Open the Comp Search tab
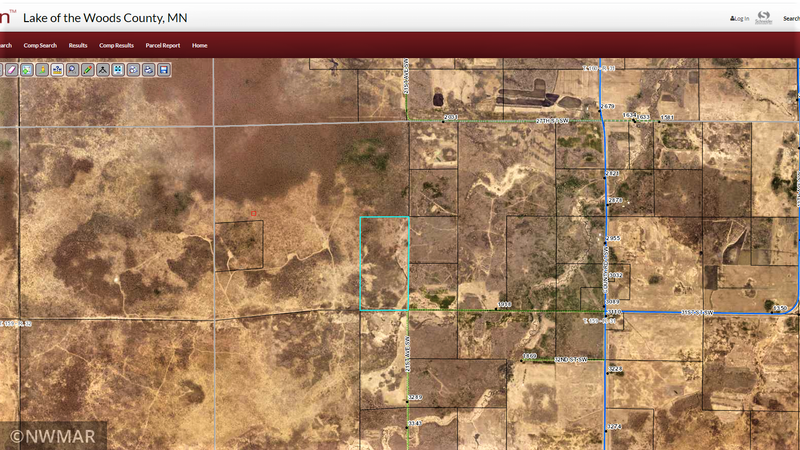The image size is (800, 450). point(40,45)
